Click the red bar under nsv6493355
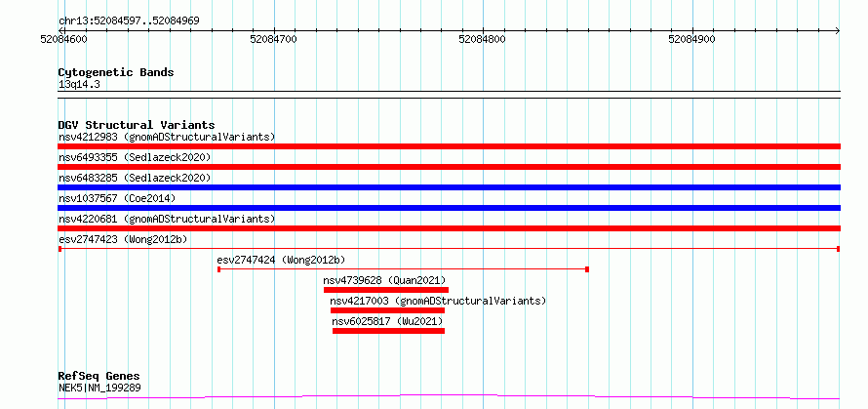Screen dimensions: 868x409 (x=449, y=167)
